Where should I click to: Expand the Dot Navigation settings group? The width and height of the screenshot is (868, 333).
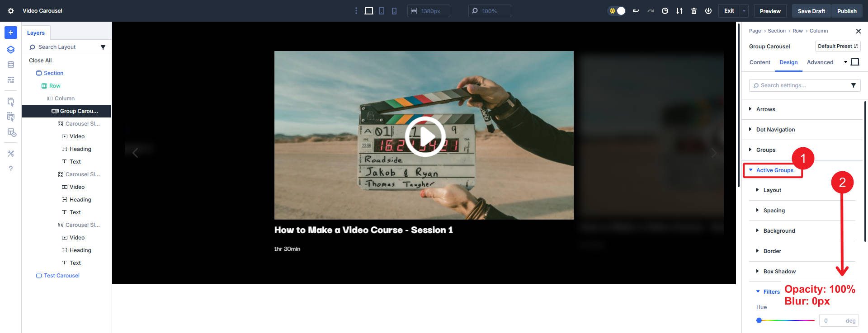point(775,130)
